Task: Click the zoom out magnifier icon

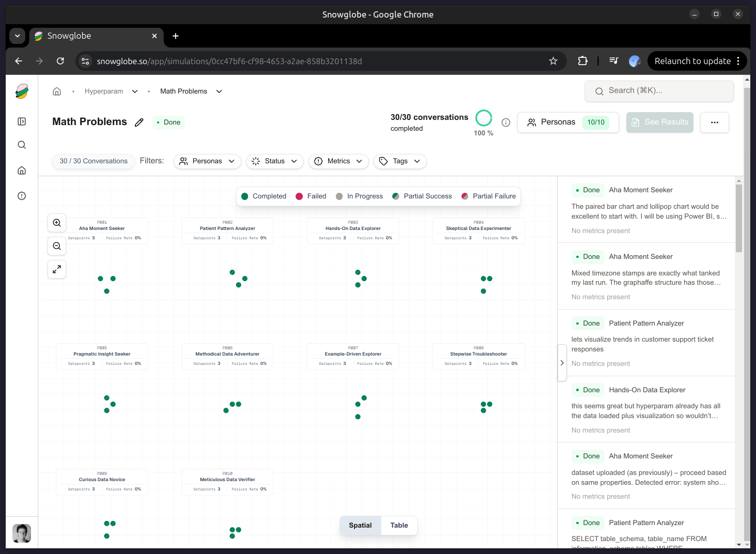Action: click(x=57, y=246)
